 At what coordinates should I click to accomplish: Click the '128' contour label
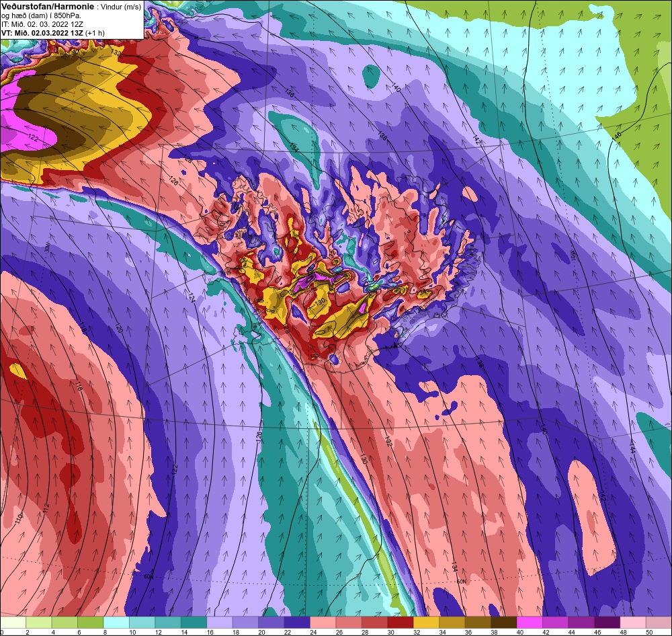coord(187,160)
